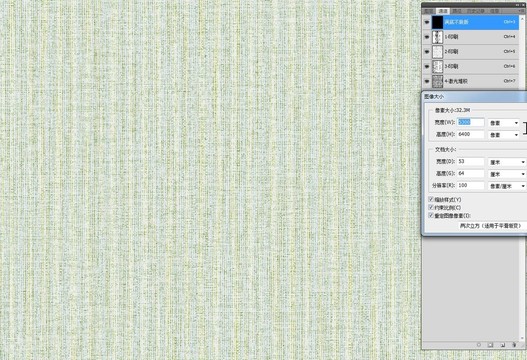
Task: Toggle visibility of the top black channel
Action: click(427, 22)
